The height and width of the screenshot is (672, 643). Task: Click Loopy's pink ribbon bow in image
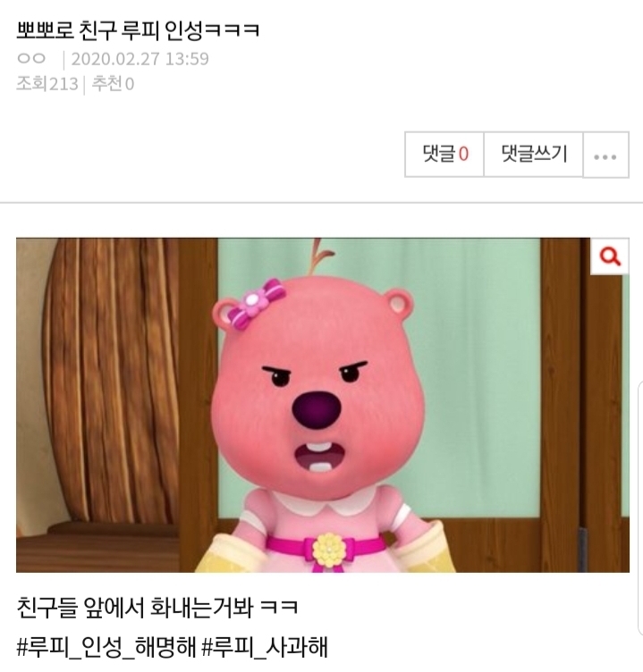click(257, 303)
